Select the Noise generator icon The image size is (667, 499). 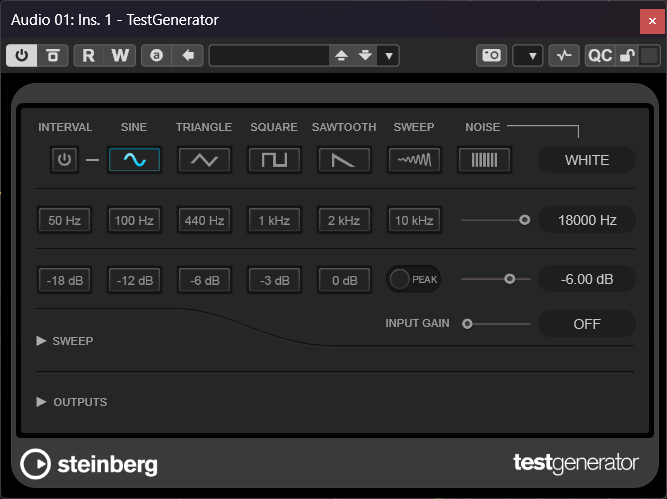[x=484, y=160]
